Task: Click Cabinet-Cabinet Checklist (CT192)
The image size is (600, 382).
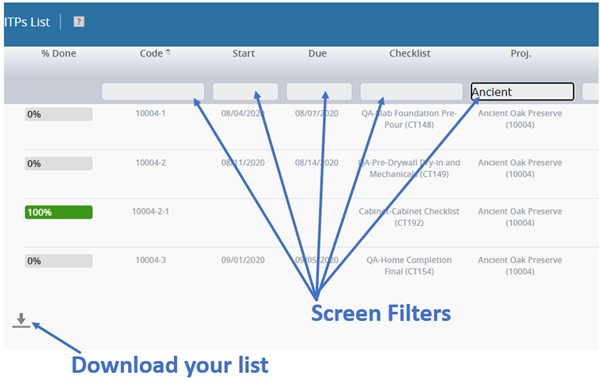Action: [409, 217]
